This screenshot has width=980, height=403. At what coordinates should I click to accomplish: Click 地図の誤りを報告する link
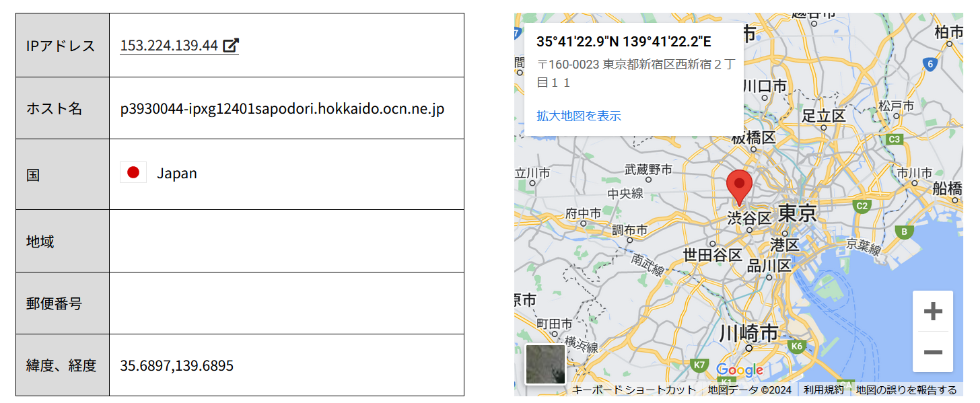tap(907, 390)
